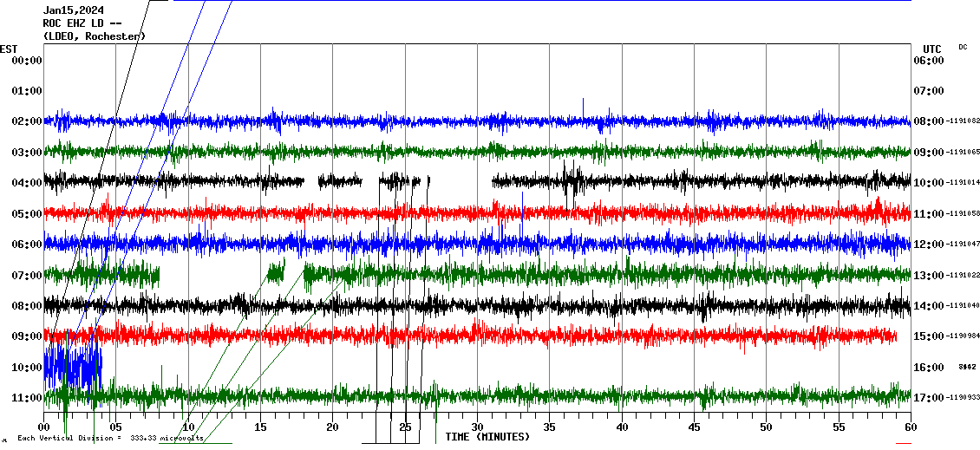The height and width of the screenshot is (450, 980).
Task: Click the UTC axis header
Action: click(931, 49)
